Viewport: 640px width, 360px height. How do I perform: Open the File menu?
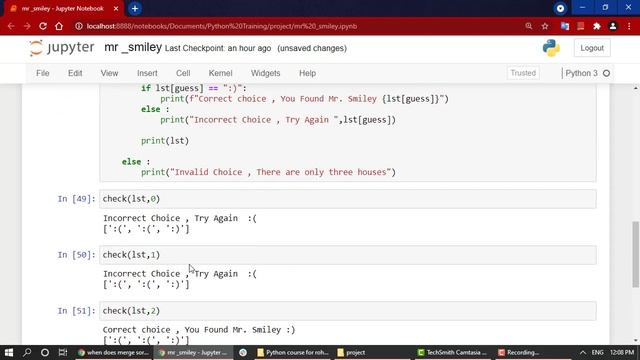tap(43, 73)
